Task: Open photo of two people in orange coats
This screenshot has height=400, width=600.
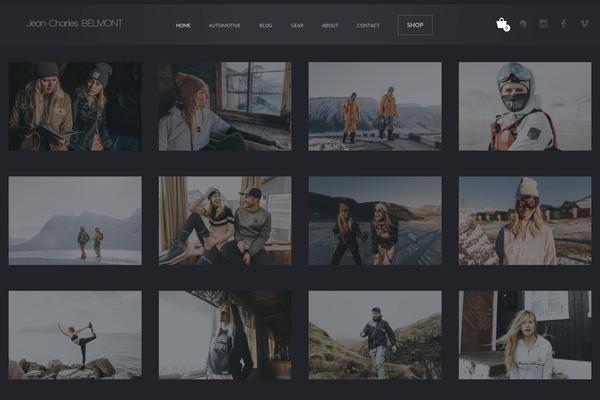Action: 375,106
